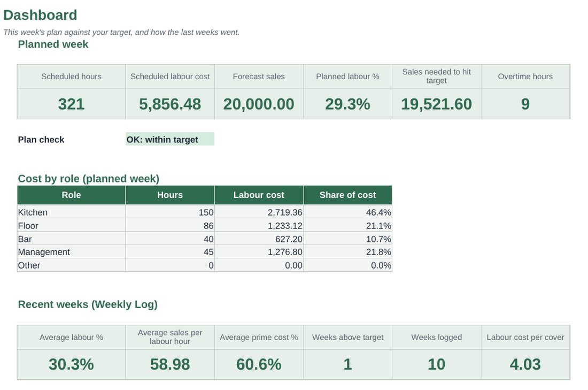Select Kitchen hours value 150

tap(206, 212)
